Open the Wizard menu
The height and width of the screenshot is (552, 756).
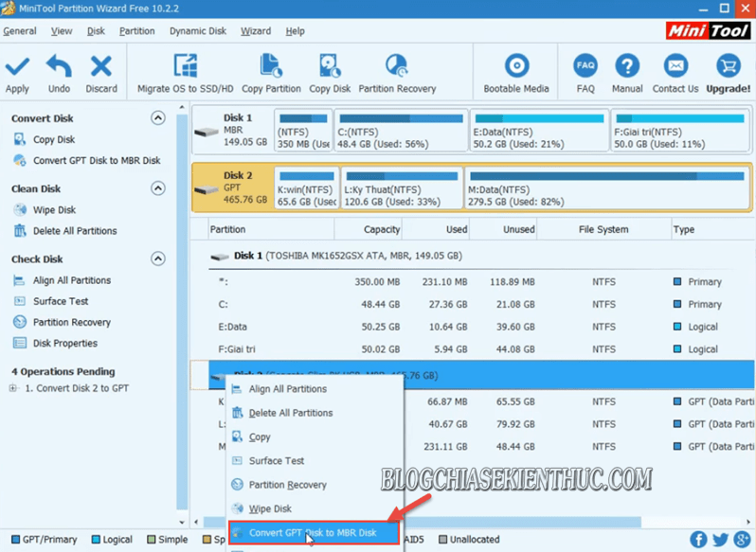(x=256, y=31)
